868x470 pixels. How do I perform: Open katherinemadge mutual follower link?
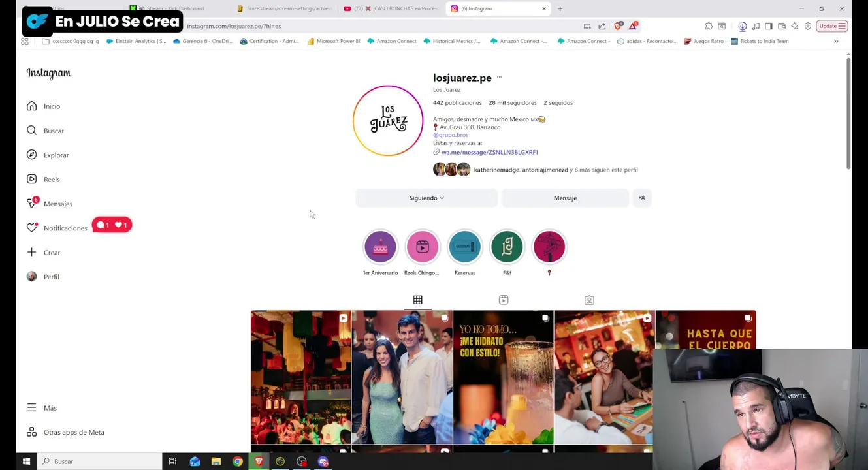(496, 170)
